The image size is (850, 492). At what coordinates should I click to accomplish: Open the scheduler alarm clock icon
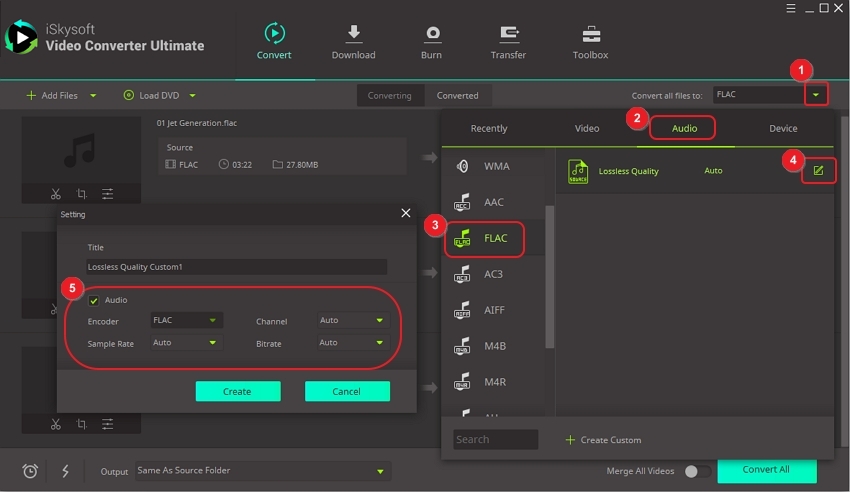click(30, 471)
